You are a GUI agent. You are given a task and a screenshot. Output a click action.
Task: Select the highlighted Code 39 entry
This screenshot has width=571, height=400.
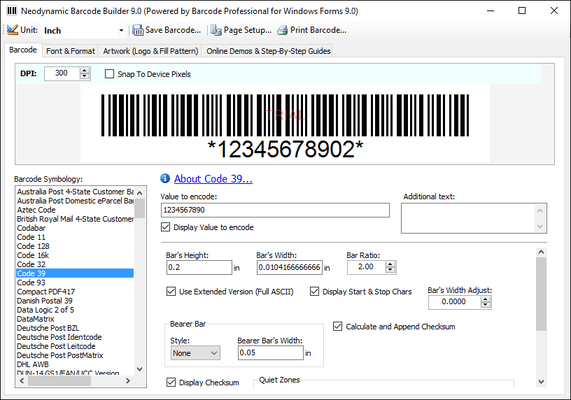pos(75,274)
